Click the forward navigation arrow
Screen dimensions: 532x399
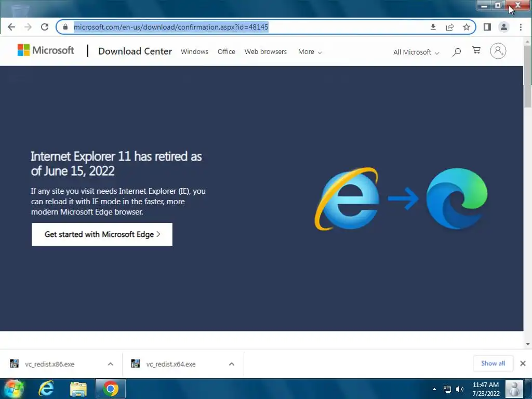pos(28,27)
